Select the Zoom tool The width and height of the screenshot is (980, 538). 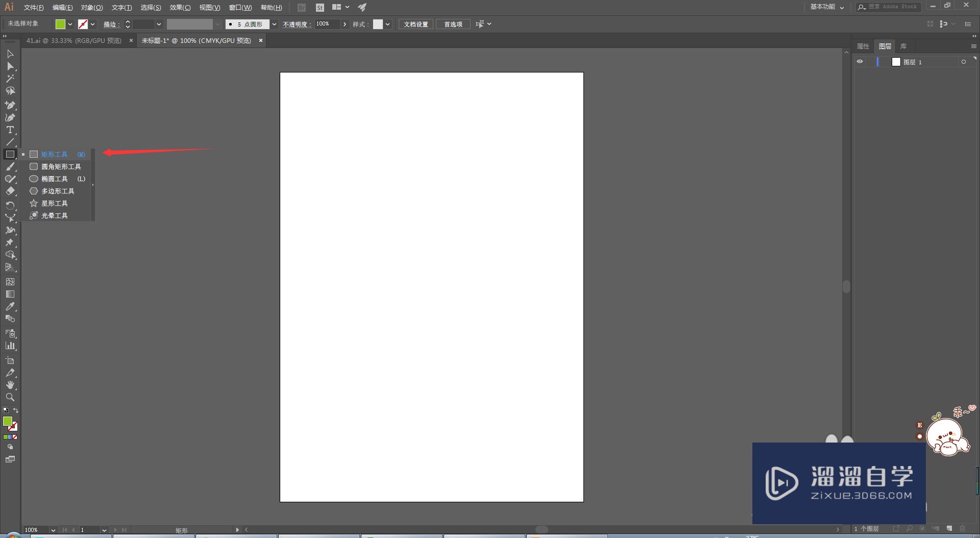[x=10, y=398]
